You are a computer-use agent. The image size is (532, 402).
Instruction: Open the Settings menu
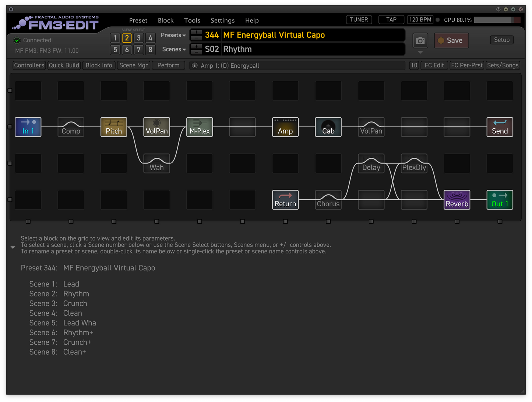(222, 21)
